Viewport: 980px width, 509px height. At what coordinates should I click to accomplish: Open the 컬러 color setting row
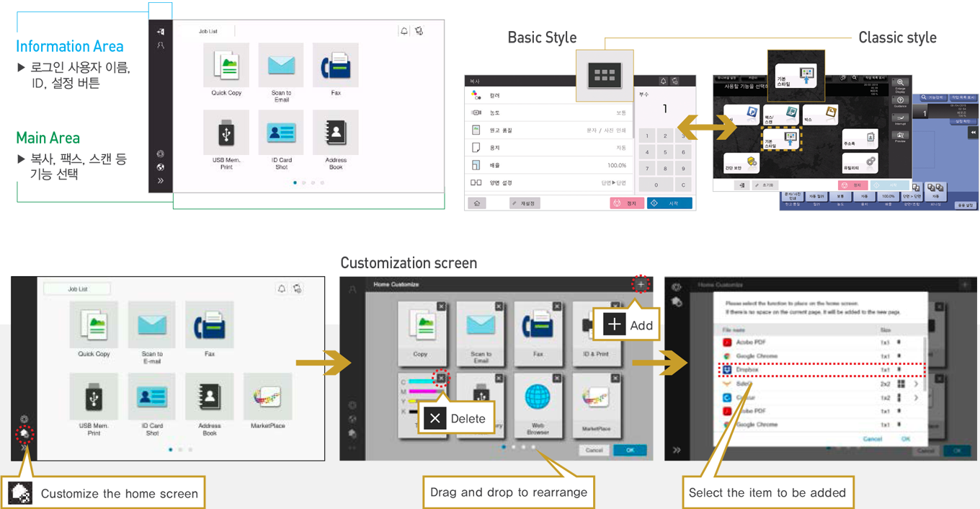coord(549,95)
